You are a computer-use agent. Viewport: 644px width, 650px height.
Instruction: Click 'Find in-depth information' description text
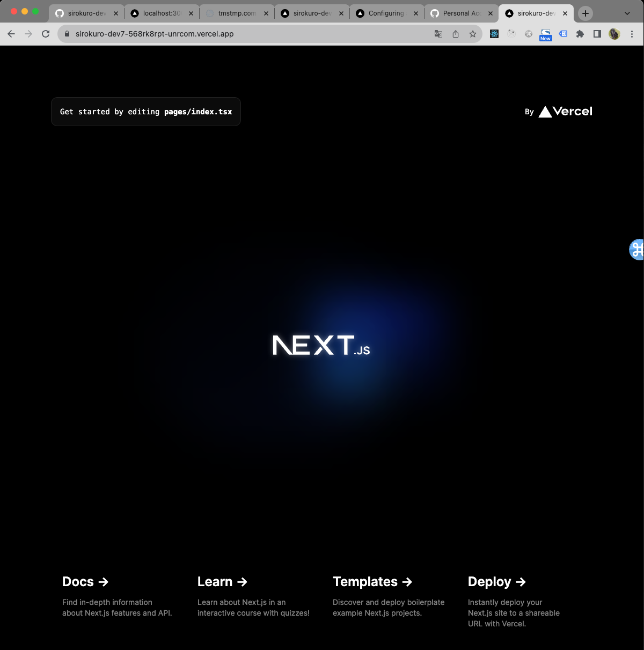(x=107, y=602)
